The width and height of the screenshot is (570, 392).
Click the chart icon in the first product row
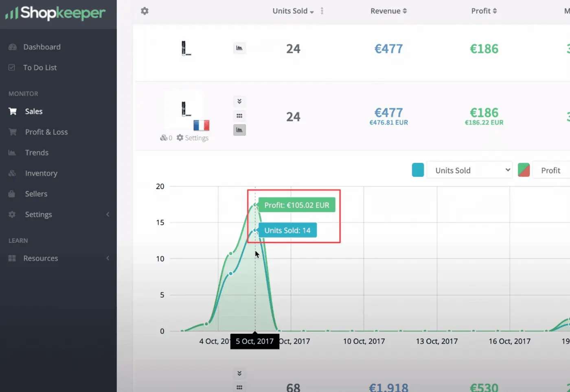tap(239, 48)
